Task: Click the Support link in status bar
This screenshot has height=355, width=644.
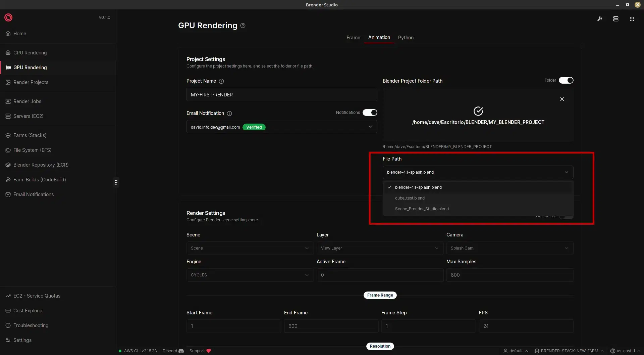Action: [200, 351]
